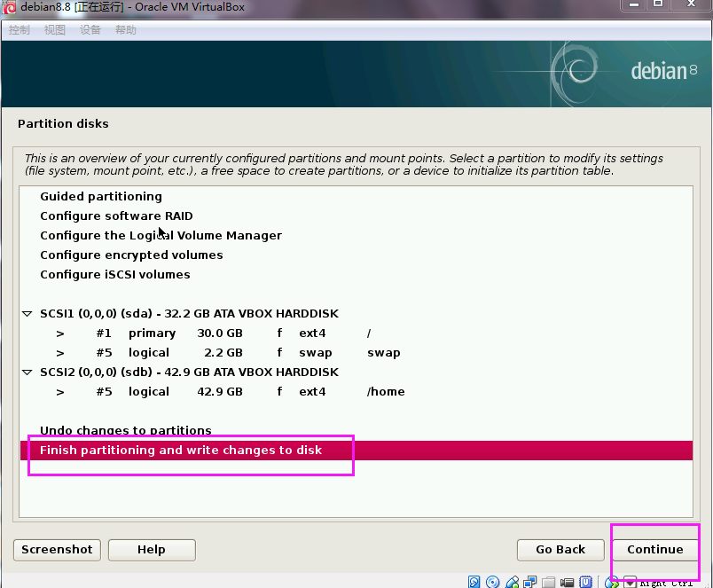This screenshot has width=713, height=588.
Task: Select Finish partitioning and write changes to disk
Action: (x=181, y=451)
